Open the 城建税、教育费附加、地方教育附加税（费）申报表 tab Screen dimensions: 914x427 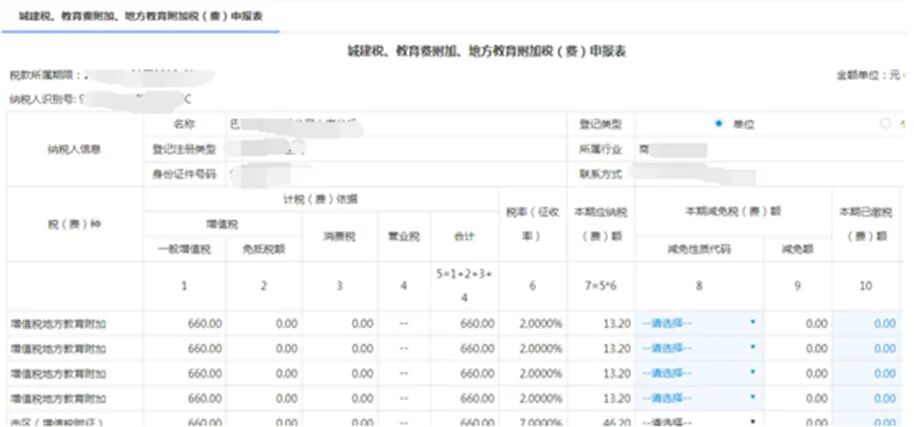pos(140,16)
